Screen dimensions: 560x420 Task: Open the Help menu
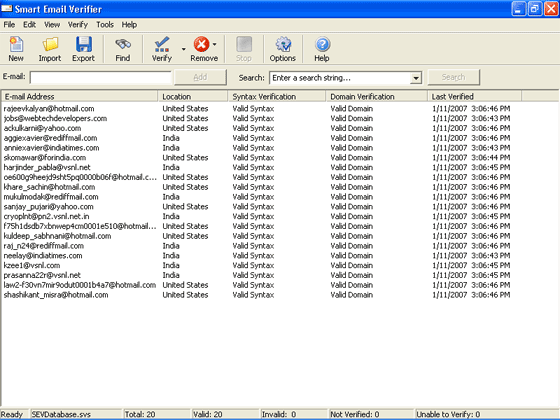click(x=129, y=25)
